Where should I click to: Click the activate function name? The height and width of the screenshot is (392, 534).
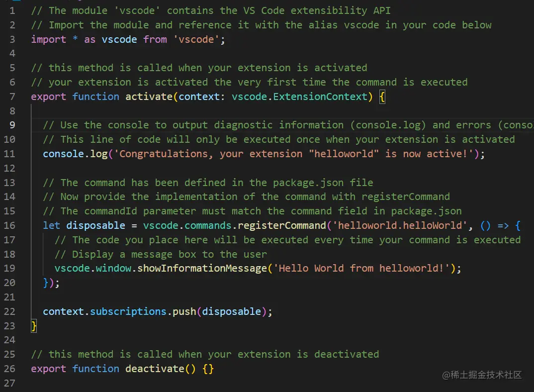(x=149, y=97)
